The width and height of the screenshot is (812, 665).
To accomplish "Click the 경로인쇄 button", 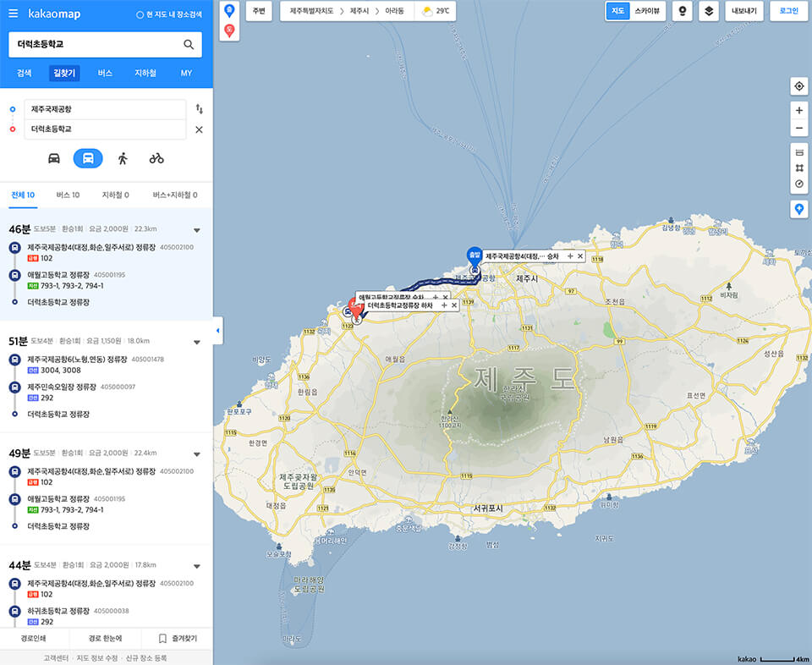I will (x=34, y=639).
